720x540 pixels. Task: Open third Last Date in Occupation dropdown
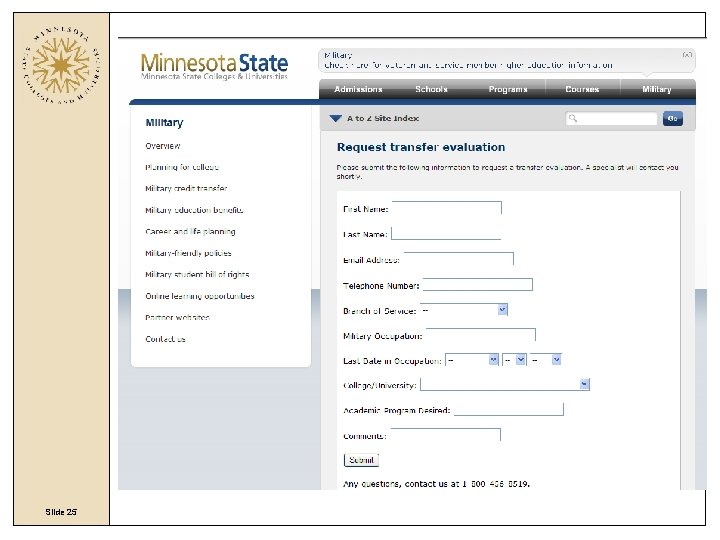546,360
